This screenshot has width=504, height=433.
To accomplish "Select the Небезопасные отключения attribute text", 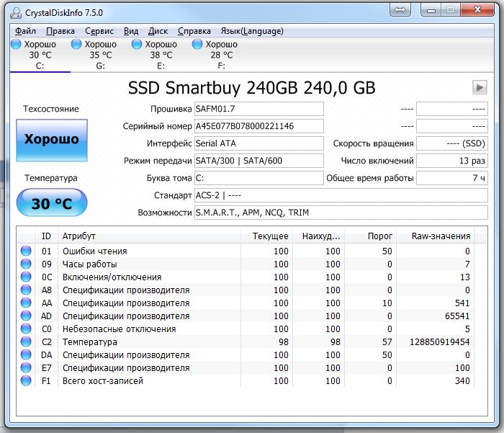I will point(120,329).
